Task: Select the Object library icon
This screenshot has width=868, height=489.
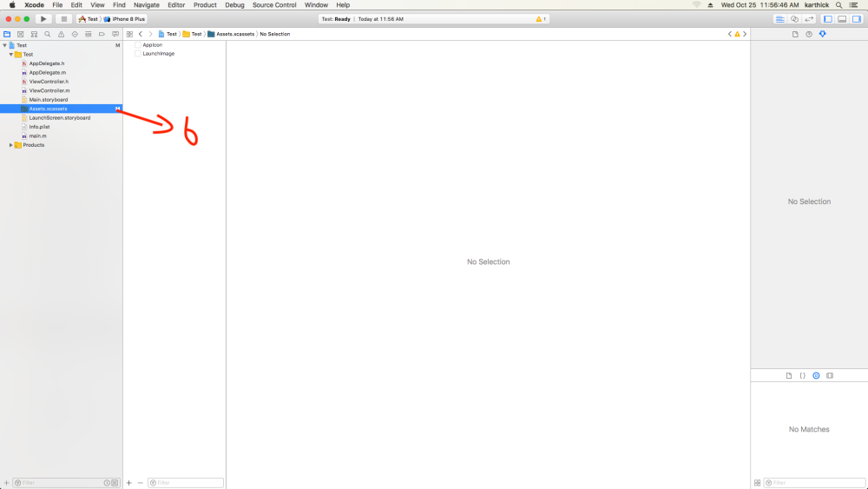Action: [816, 375]
